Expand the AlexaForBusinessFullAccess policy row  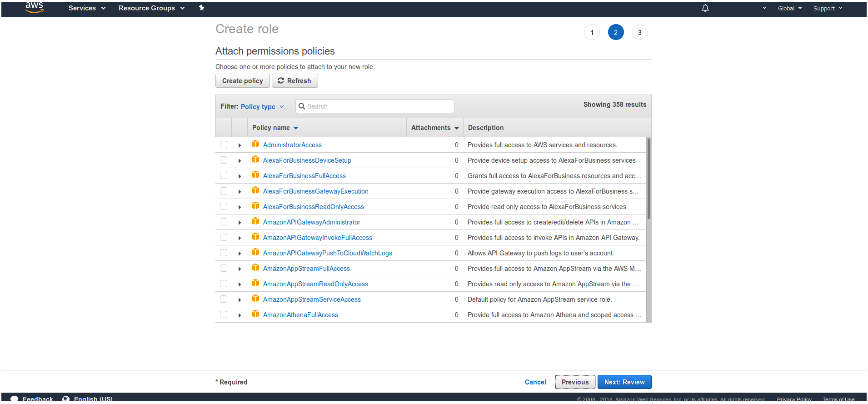pos(239,176)
